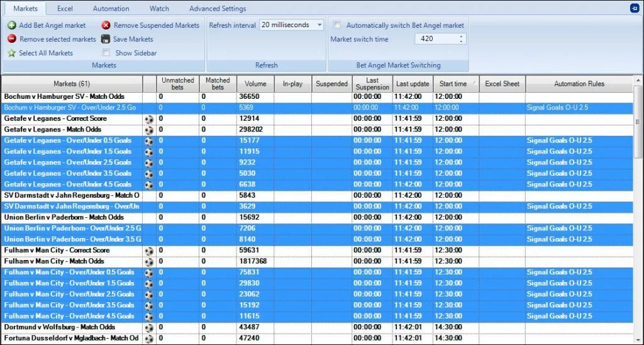Click football icon on Fulham v Man City Correct Score

pos(149,251)
